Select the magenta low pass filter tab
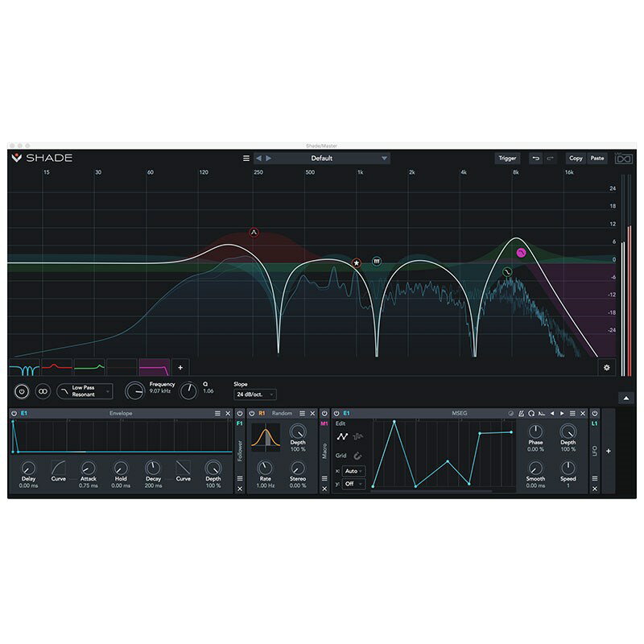The width and height of the screenshot is (644, 644). pyautogui.click(x=154, y=368)
